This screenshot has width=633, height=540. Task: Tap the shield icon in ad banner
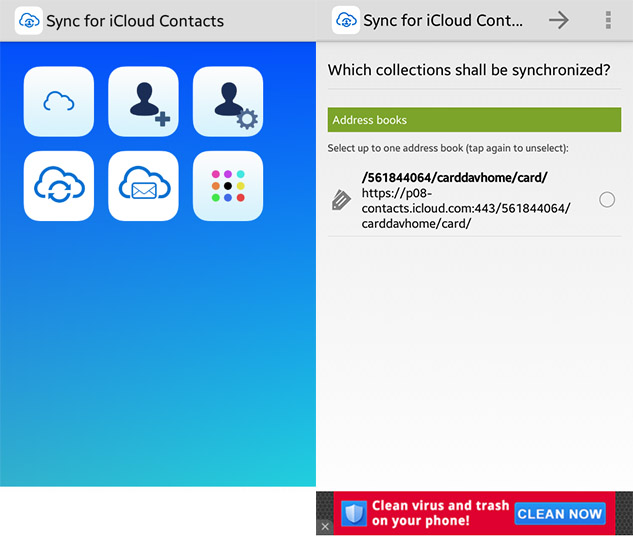coord(354,513)
